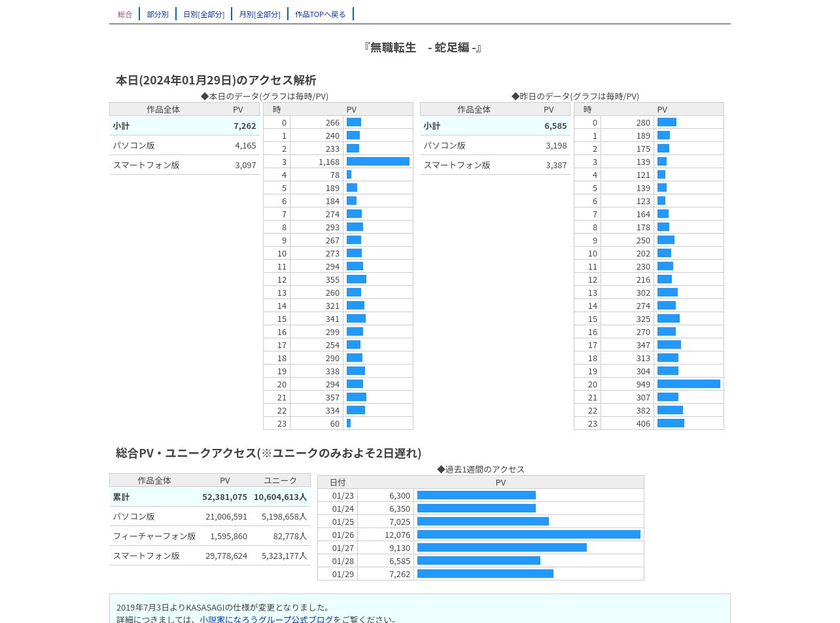The width and height of the screenshot is (840, 623).
Task: Click today's hour 3 PV value 1,168
Action: (329, 162)
